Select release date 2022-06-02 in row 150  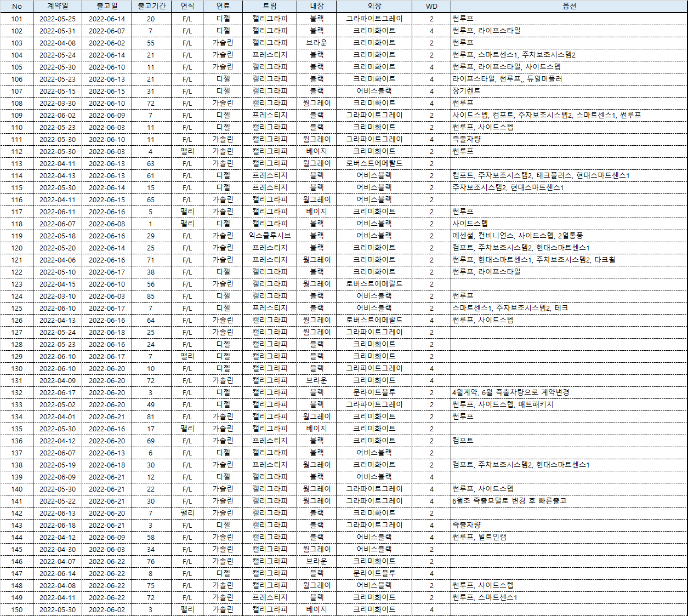[x=107, y=609]
